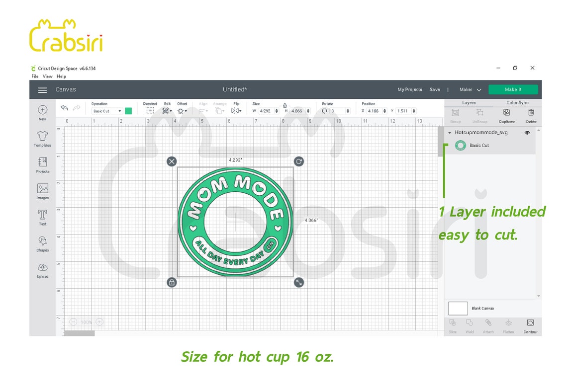Click the Make It button
This screenshot has width=567, height=392.
(x=513, y=89)
